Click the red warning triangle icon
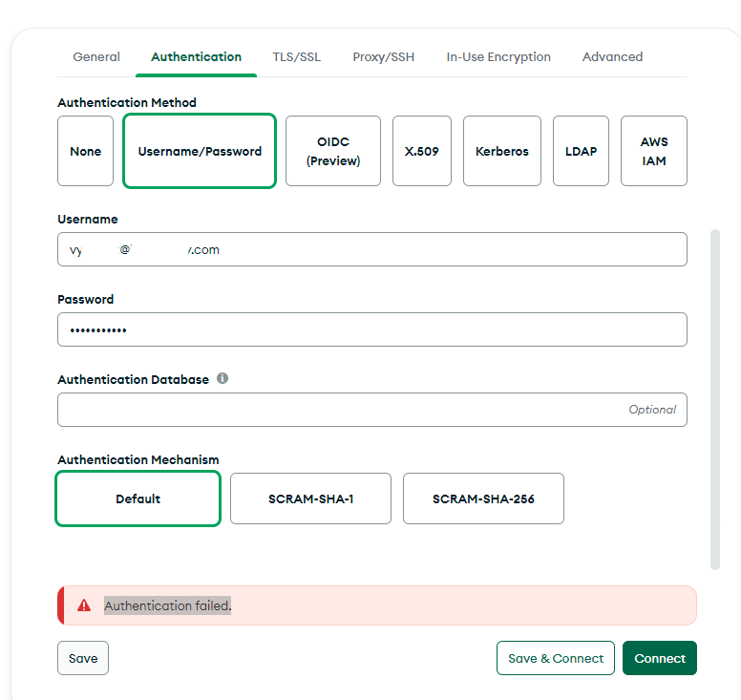 (84, 605)
